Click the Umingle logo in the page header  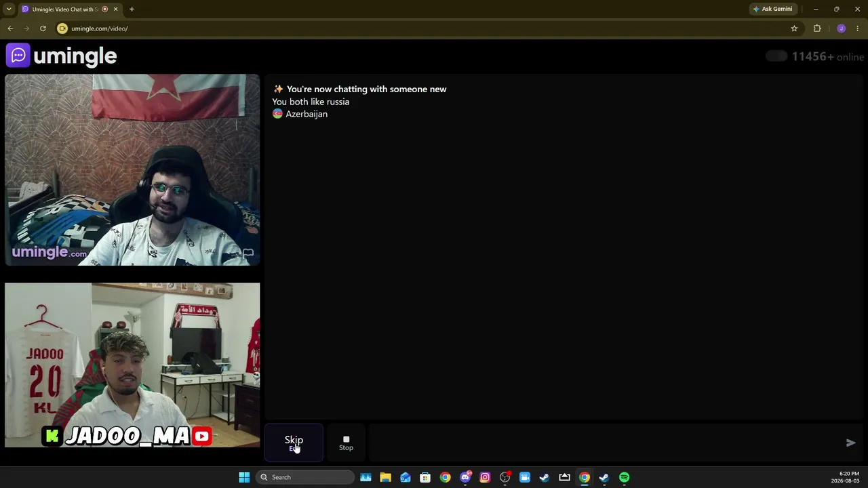[62, 56]
